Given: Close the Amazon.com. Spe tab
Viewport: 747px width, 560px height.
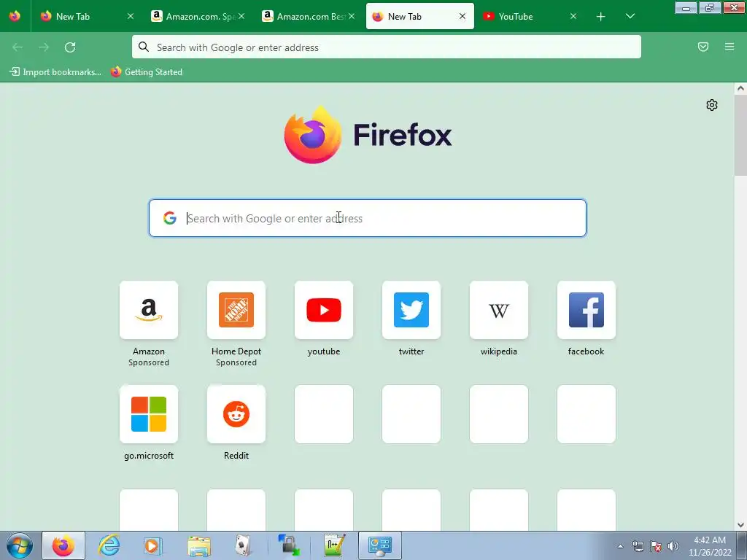Looking at the screenshot, I should [241, 17].
